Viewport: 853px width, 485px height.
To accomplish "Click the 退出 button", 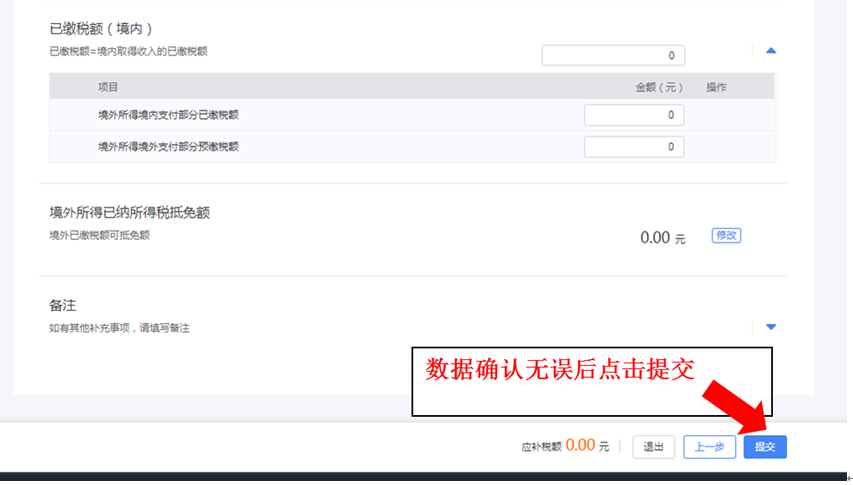I will tap(653, 447).
